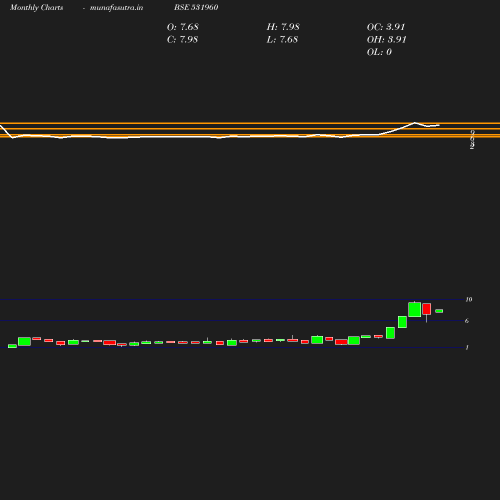Click the 'C: 7.98' close value
Screen dimensions: 500x500
pos(182,40)
